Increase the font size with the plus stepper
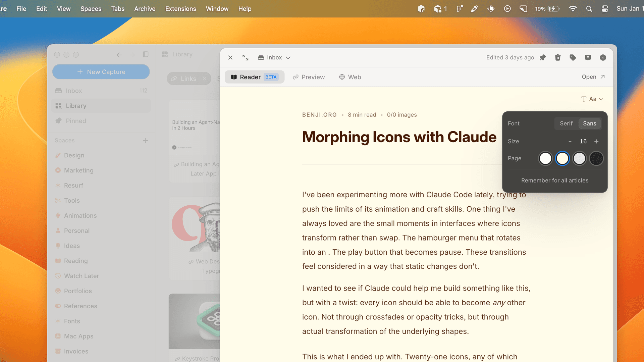The width and height of the screenshot is (644, 362). point(596,142)
